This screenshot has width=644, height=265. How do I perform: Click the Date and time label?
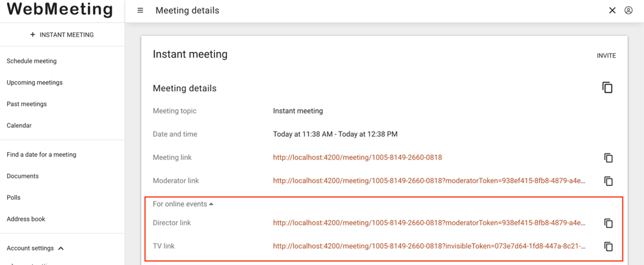174,134
